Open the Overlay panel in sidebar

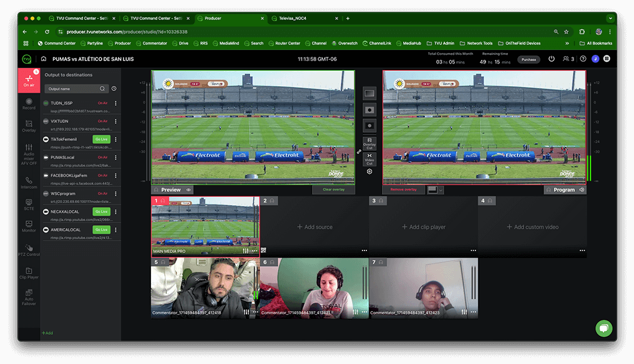click(29, 126)
